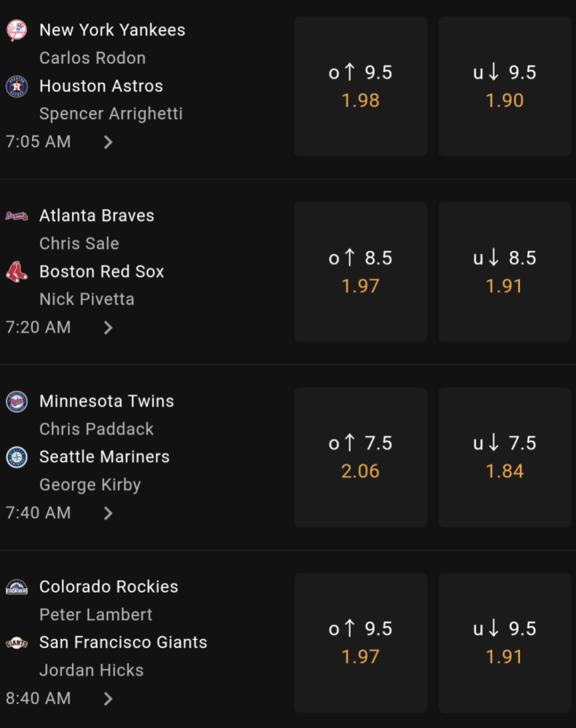
Task: Pick under 7.5 at 1.84 odds
Action: 505,457
